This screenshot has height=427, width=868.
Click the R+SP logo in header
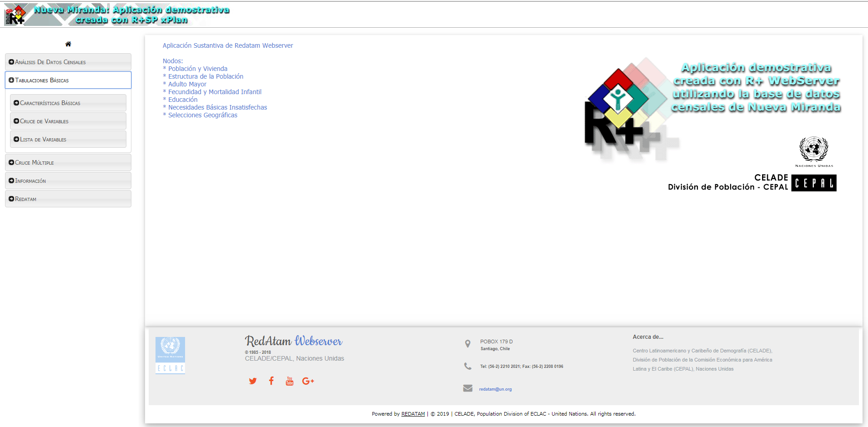coord(15,15)
